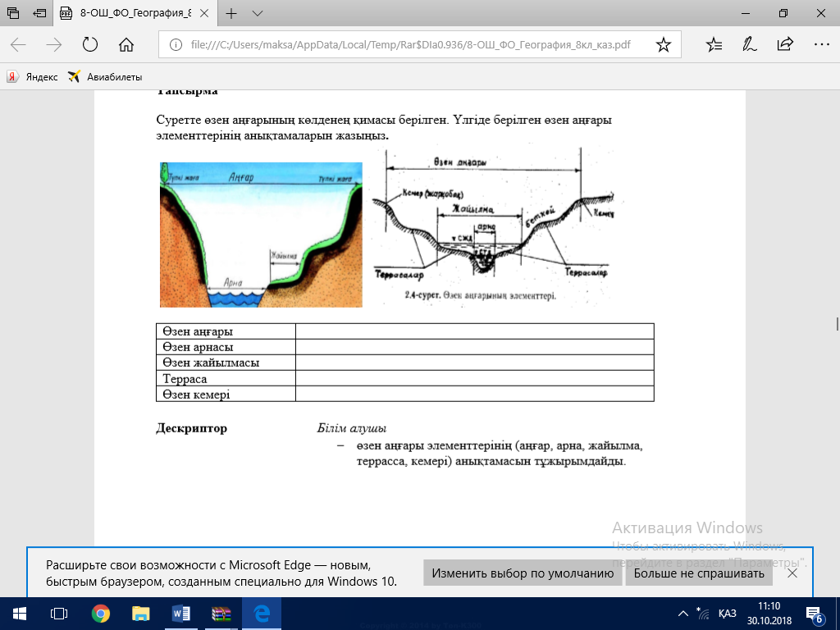Screen dimensions: 840x630
Task: Go back with the left arrow
Action: click(x=18, y=44)
